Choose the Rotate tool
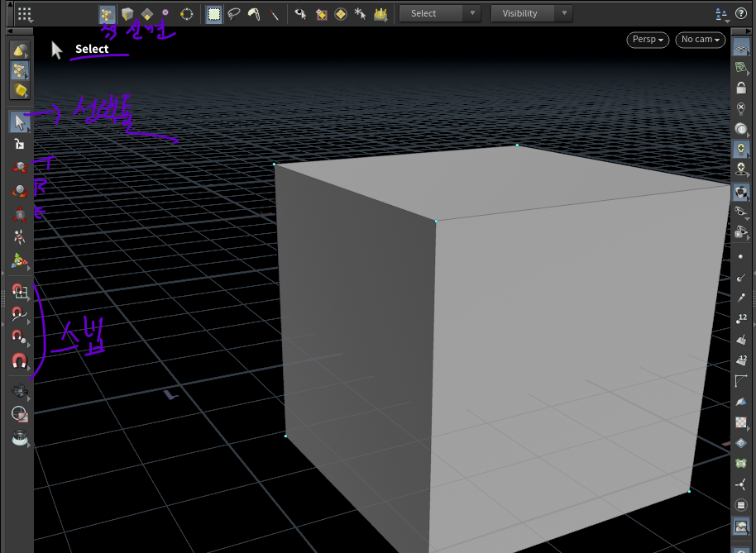The width and height of the screenshot is (756, 553). [19, 190]
